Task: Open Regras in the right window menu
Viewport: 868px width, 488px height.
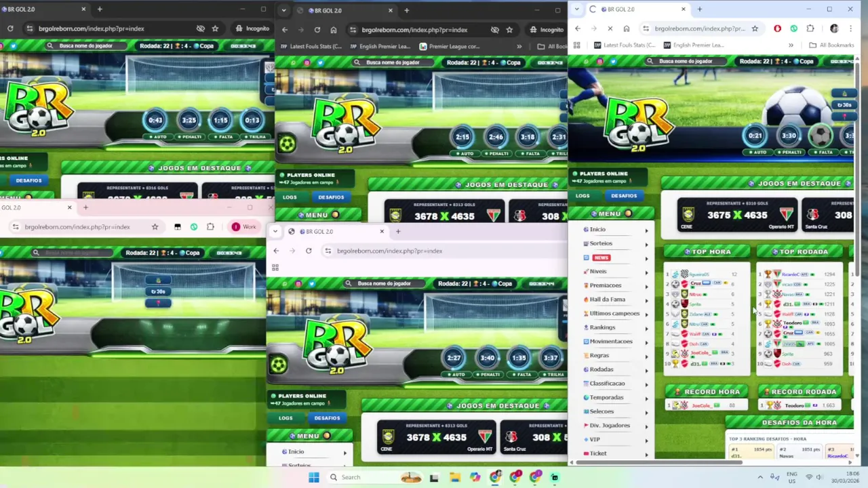Action: (x=599, y=355)
